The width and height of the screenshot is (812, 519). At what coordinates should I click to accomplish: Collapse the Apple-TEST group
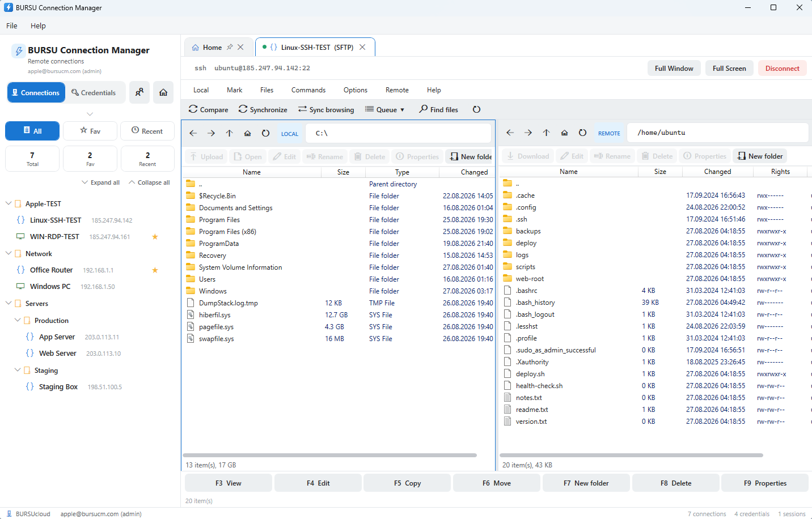(9, 203)
